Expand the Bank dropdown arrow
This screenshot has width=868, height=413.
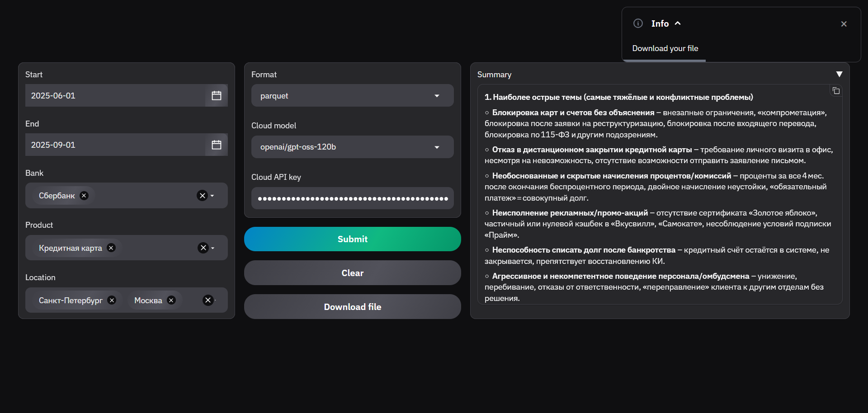tap(212, 196)
